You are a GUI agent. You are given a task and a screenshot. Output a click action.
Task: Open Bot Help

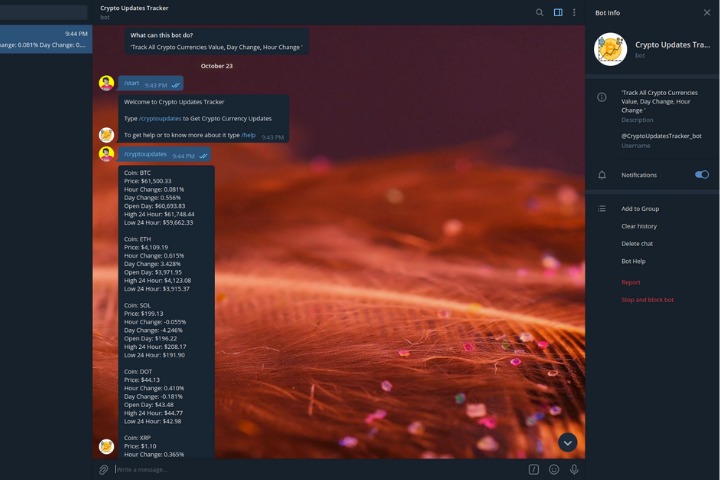click(633, 261)
